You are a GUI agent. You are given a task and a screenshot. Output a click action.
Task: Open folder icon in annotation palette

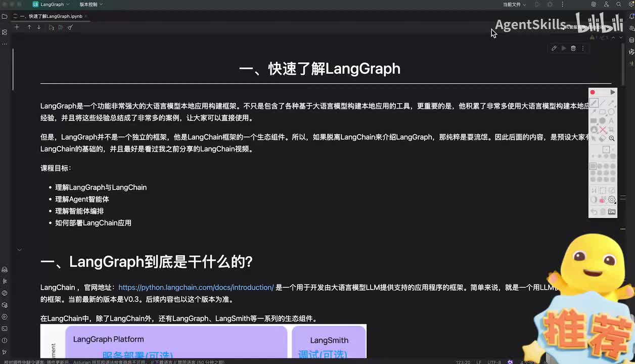[x=612, y=212]
